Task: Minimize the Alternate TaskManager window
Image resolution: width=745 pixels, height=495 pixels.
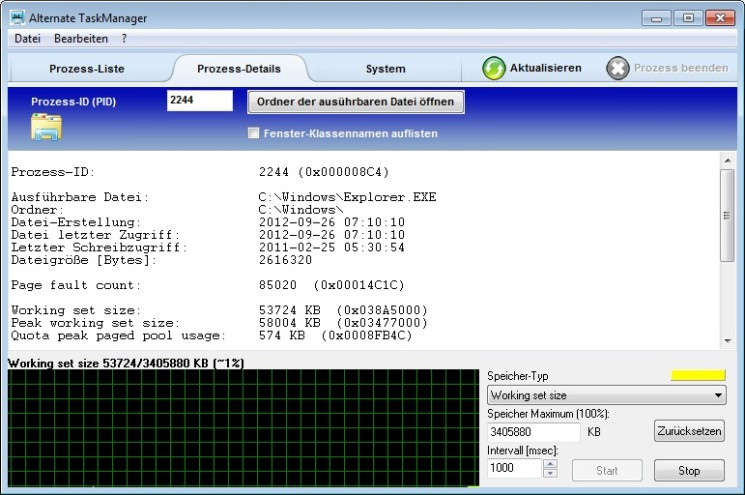Action: (656, 18)
